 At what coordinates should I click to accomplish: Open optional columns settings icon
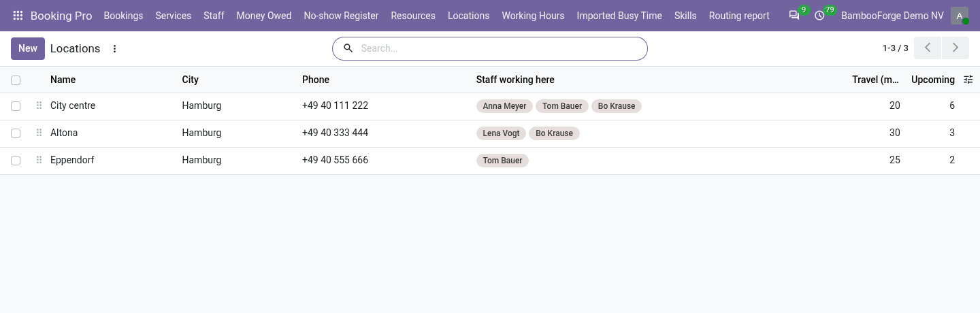pos(968,80)
